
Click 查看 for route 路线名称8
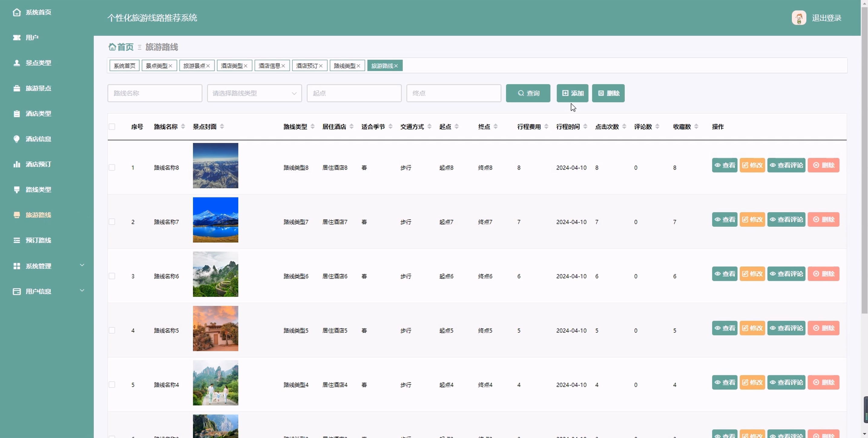725,165
